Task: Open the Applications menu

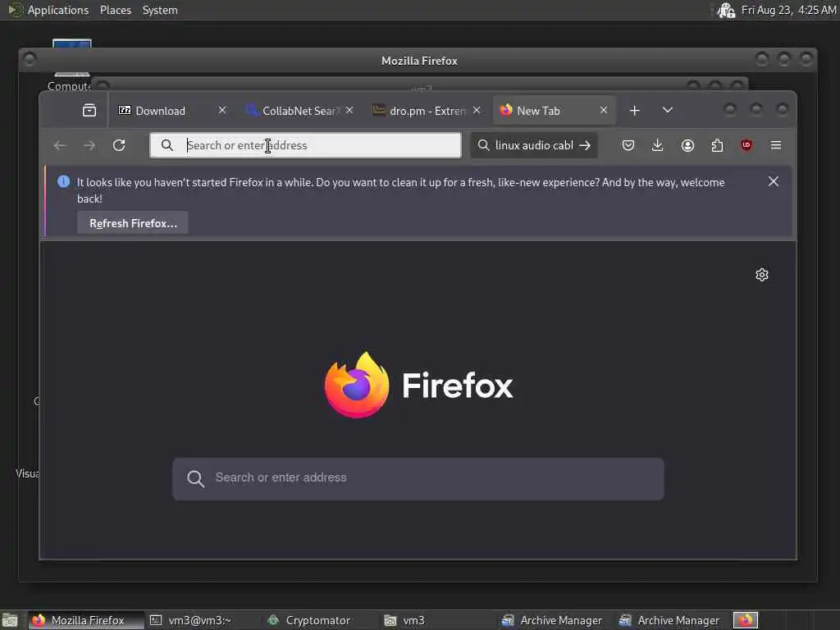Action: pos(58,10)
